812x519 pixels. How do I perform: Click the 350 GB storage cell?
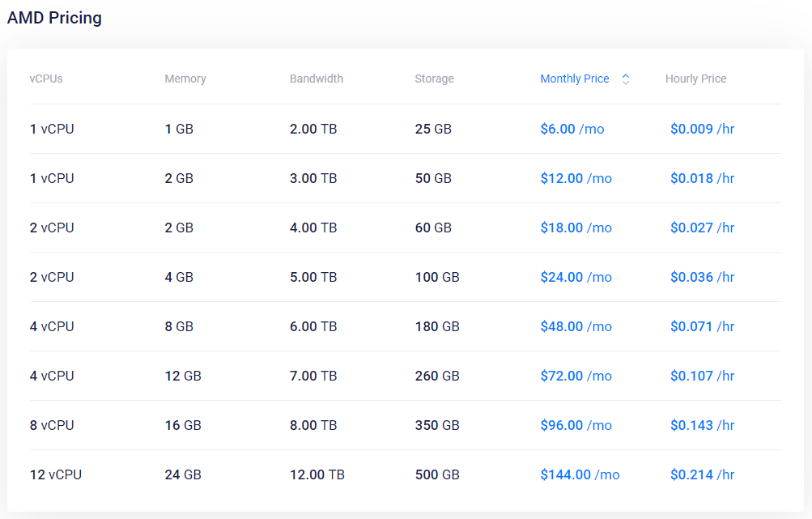click(x=437, y=425)
